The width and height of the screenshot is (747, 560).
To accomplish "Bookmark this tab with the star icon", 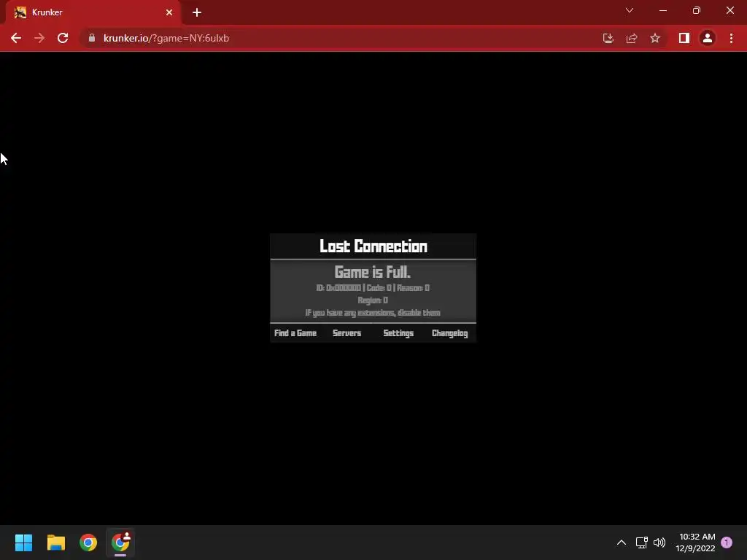I will coord(655,38).
